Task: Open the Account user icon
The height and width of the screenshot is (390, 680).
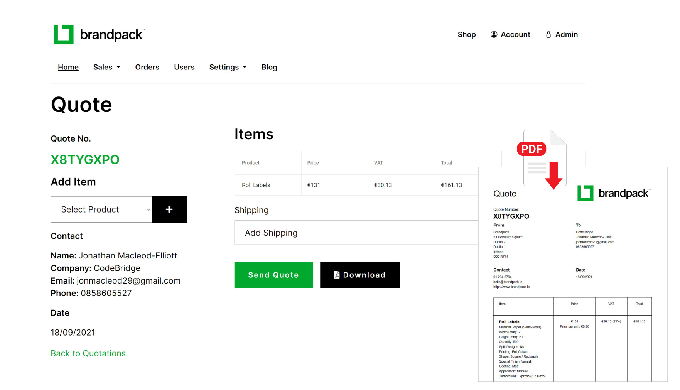Action: (x=494, y=34)
